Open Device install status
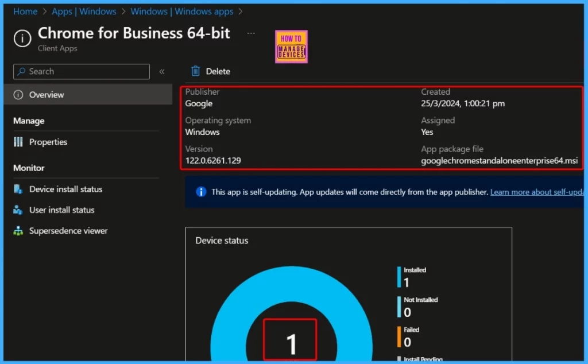Screen dimensions: 588x364 pyautogui.click(x=65, y=189)
